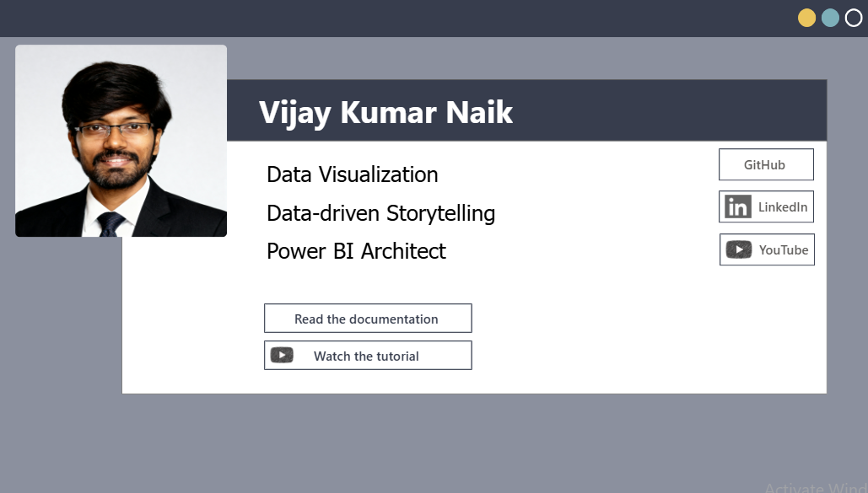This screenshot has height=493, width=868.
Task: Click the Activate Windows watermark text
Action: tap(815, 487)
